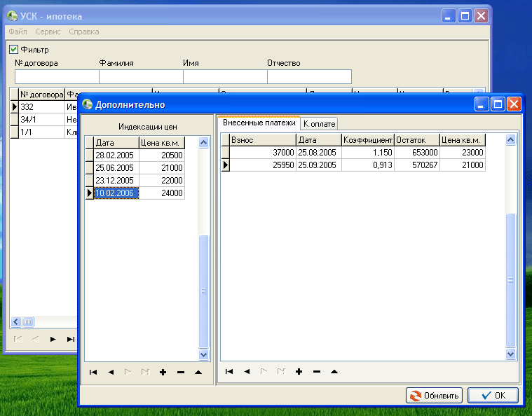
Task: Click the Обновить button
Action: click(435, 395)
